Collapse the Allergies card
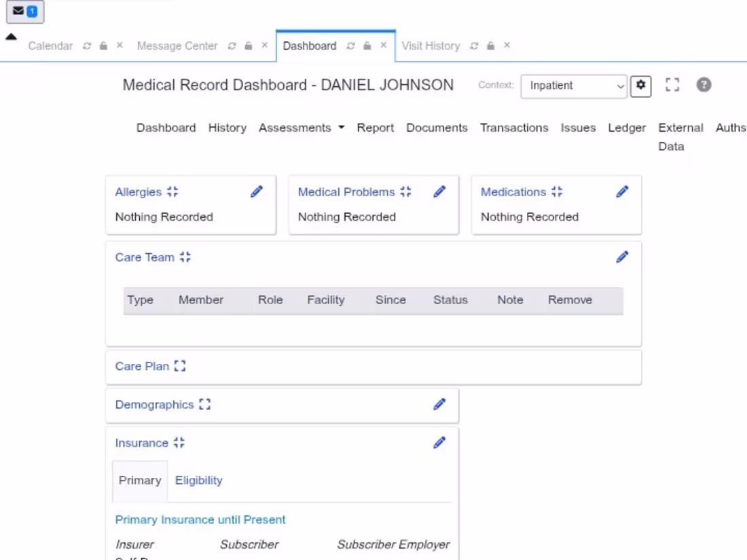 pyautogui.click(x=172, y=192)
